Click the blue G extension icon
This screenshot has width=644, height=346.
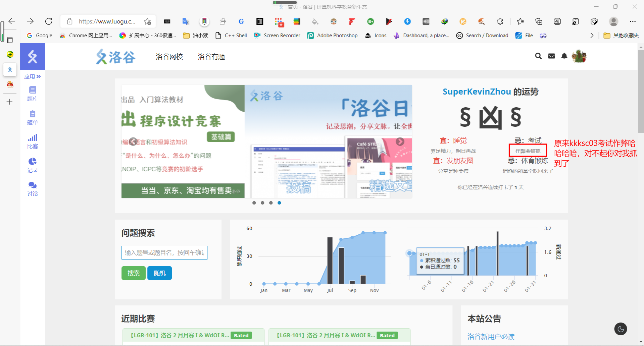[x=241, y=21]
